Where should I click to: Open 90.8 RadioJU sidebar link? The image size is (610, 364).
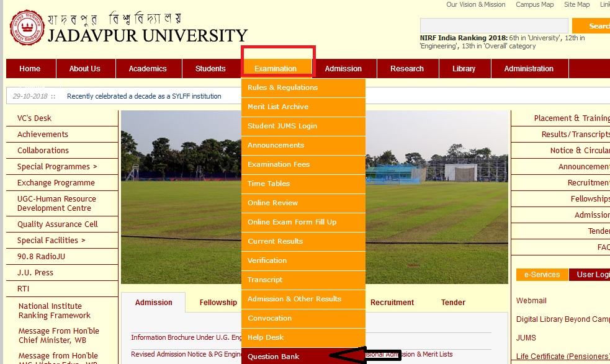41,257
